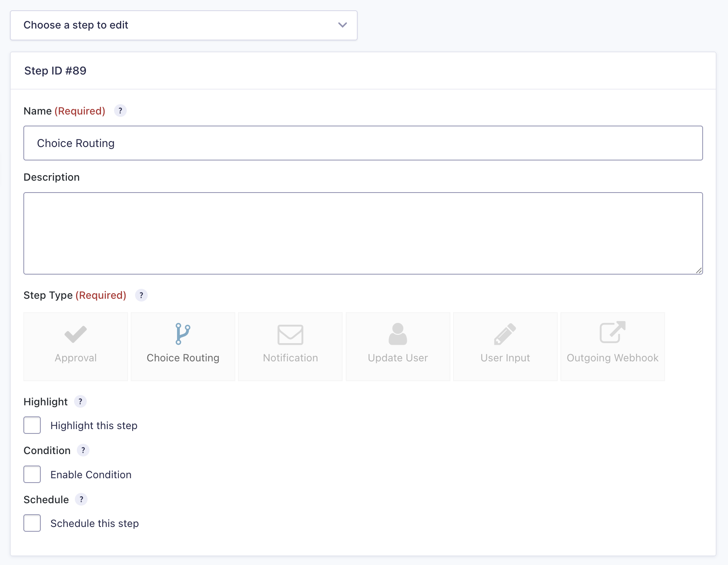Tick the Enable Condition checkbox

(32, 474)
